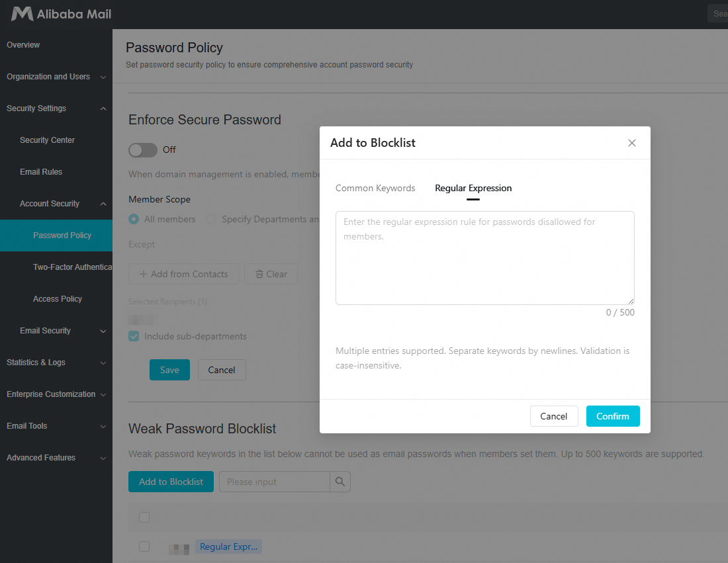Expand the Statistics & Logs section
The height and width of the screenshot is (563, 728).
pos(56,363)
